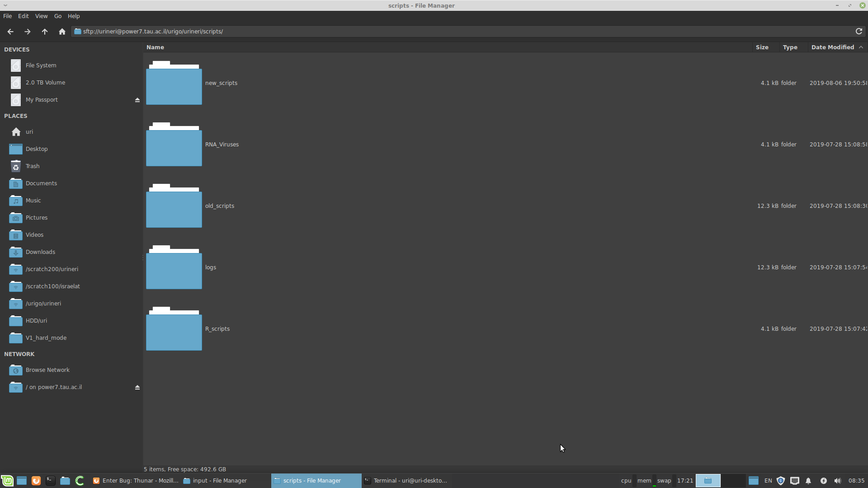Screen dimensions: 868x488
Task: Open the Go menu
Action: [58, 16]
